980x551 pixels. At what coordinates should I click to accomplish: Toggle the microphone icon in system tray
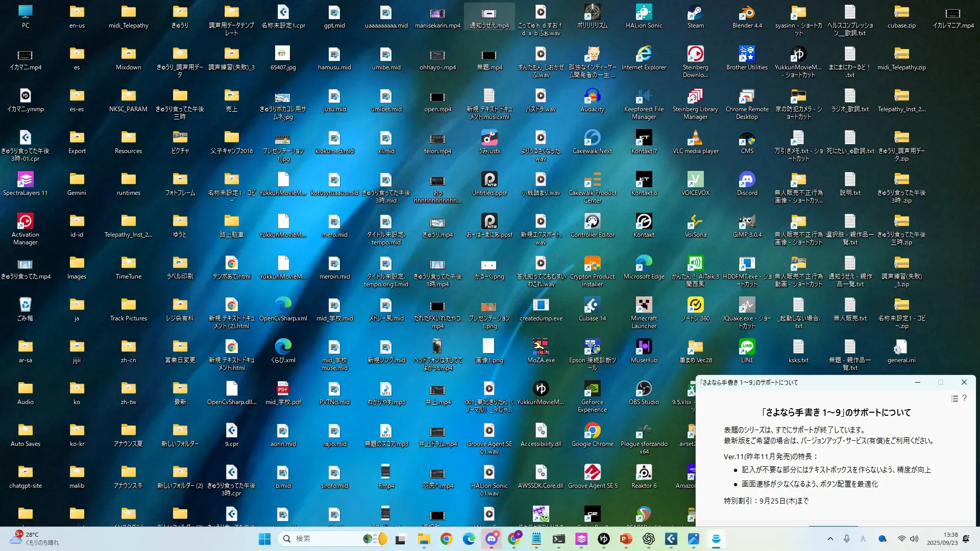[x=846, y=539]
